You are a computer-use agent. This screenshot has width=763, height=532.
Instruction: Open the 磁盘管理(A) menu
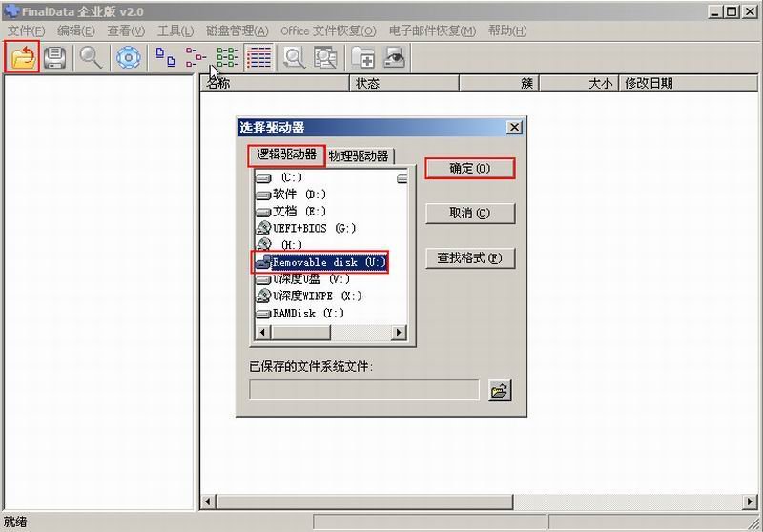click(x=237, y=31)
